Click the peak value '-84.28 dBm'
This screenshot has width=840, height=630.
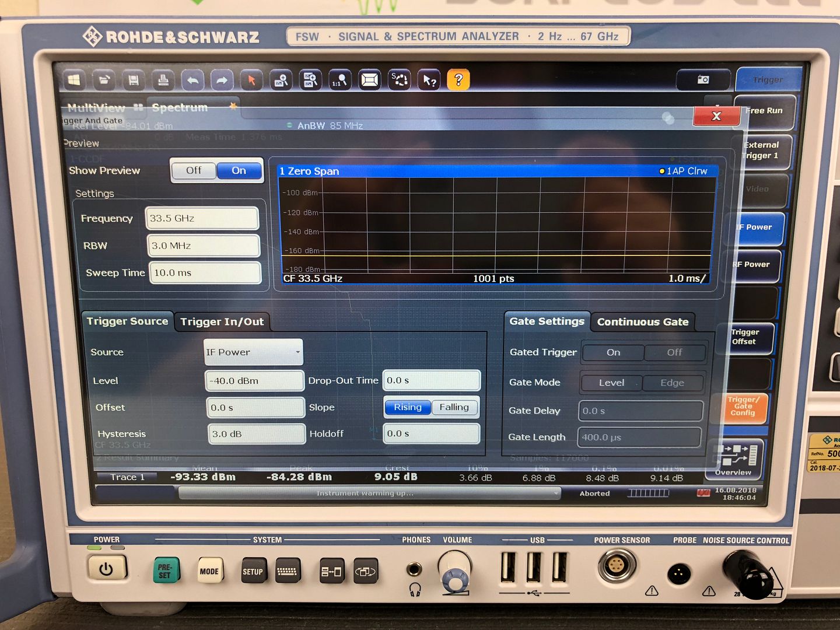click(x=299, y=477)
